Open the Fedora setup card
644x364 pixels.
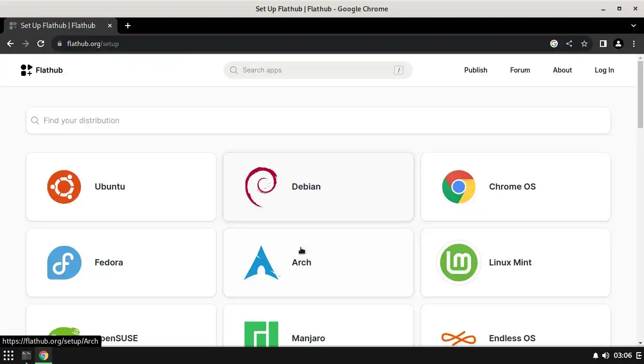tap(121, 263)
